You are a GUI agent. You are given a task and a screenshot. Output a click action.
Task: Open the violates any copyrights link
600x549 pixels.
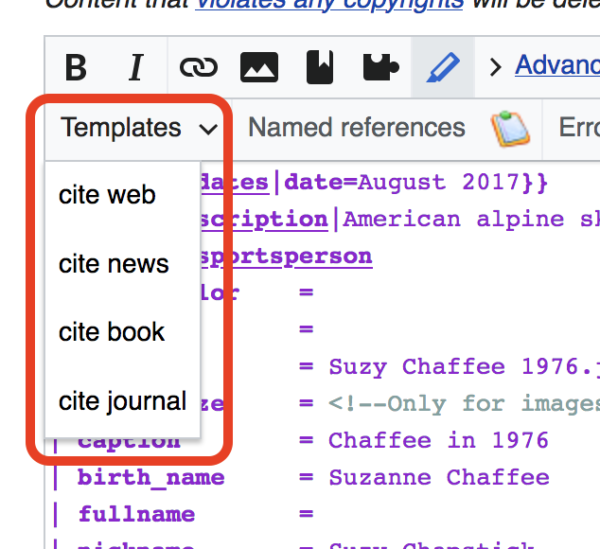pyautogui.click(x=329, y=5)
